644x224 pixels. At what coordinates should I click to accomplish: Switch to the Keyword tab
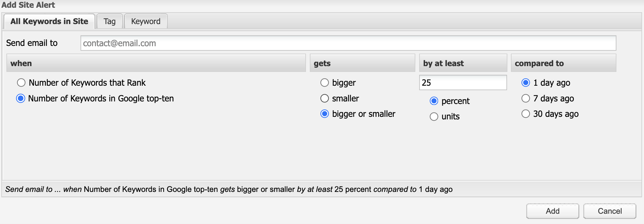(146, 22)
